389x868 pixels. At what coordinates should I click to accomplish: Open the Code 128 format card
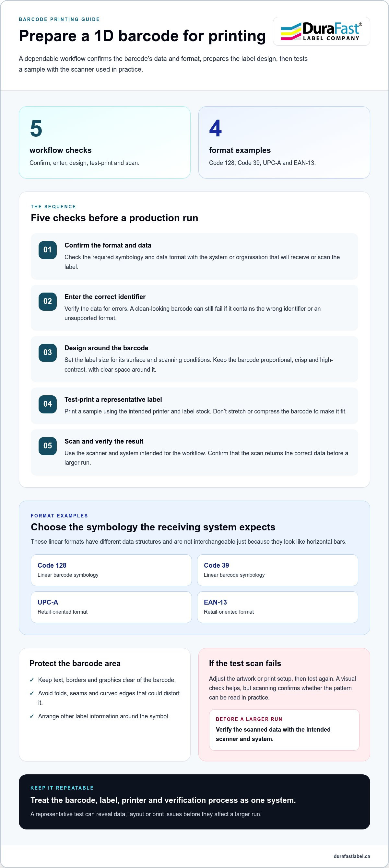pos(111,570)
